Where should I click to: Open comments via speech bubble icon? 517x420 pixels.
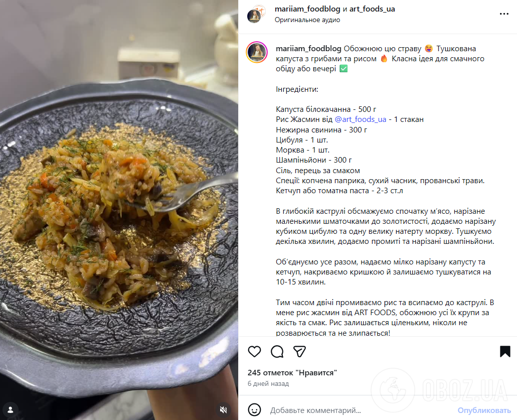coord(277,351)
